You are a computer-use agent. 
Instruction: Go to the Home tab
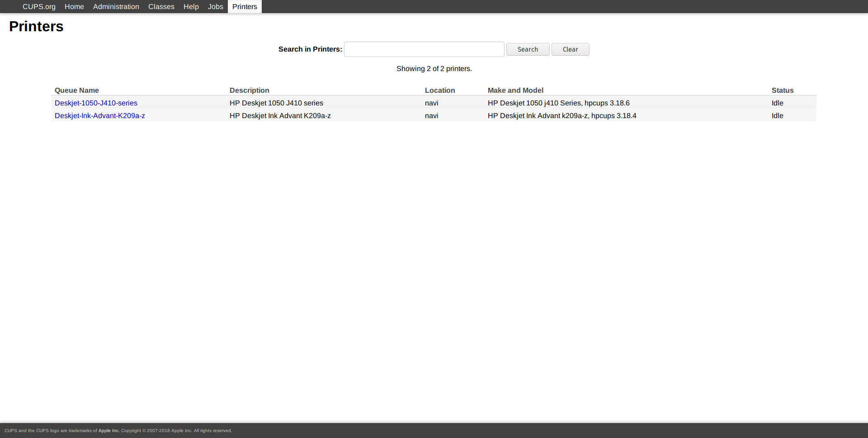click(74, 7)
